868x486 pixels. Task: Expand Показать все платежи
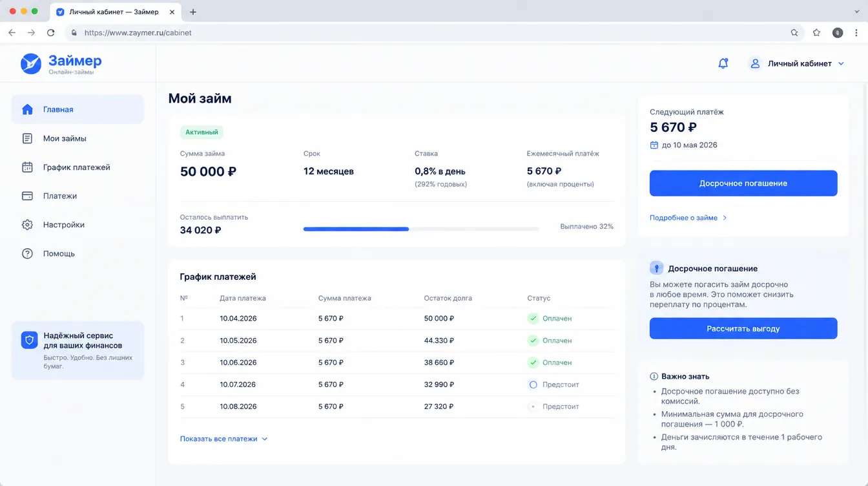223,439
